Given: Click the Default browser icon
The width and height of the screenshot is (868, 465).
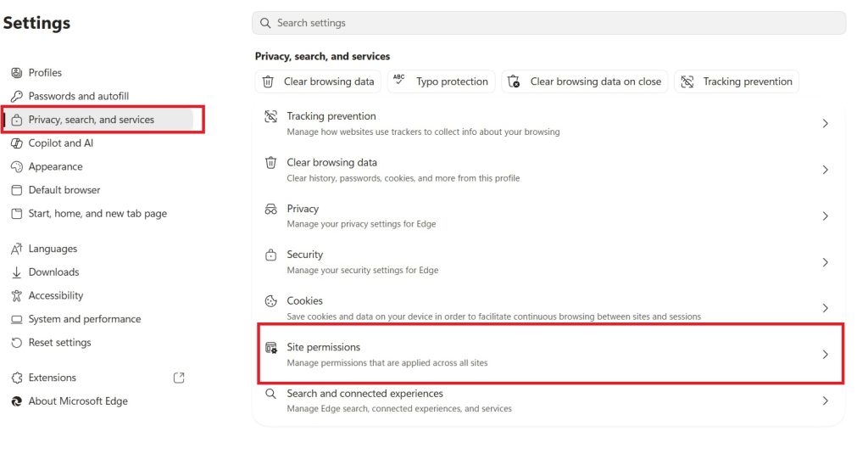Looking at the screenshot, I should (17, 190).
